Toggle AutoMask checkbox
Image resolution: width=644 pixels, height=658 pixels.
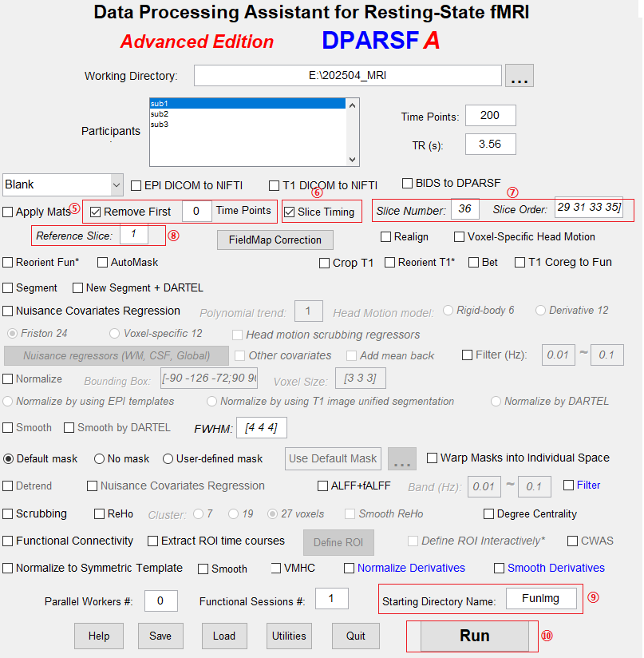[x=102, y=263]
